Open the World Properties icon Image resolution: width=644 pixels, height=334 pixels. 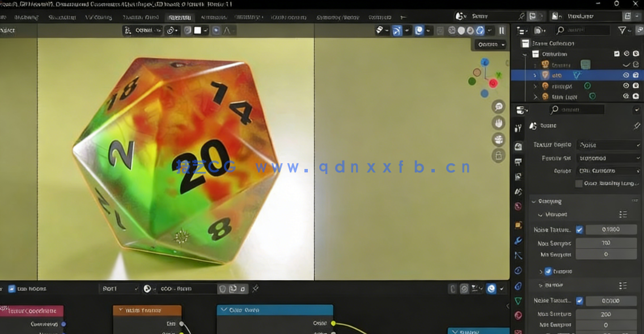518,206
